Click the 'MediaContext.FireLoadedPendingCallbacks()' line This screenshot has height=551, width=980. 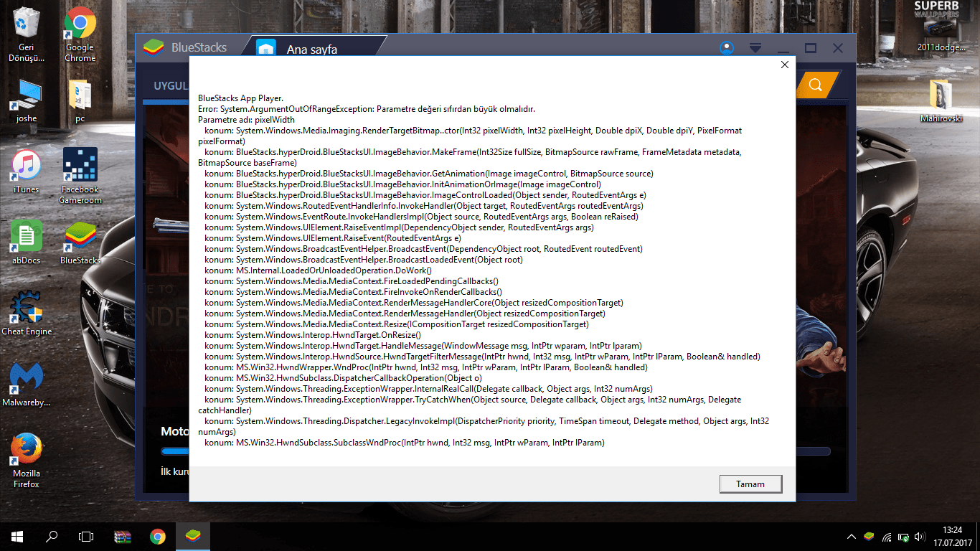pyautogui.click(x=352, y=281)
